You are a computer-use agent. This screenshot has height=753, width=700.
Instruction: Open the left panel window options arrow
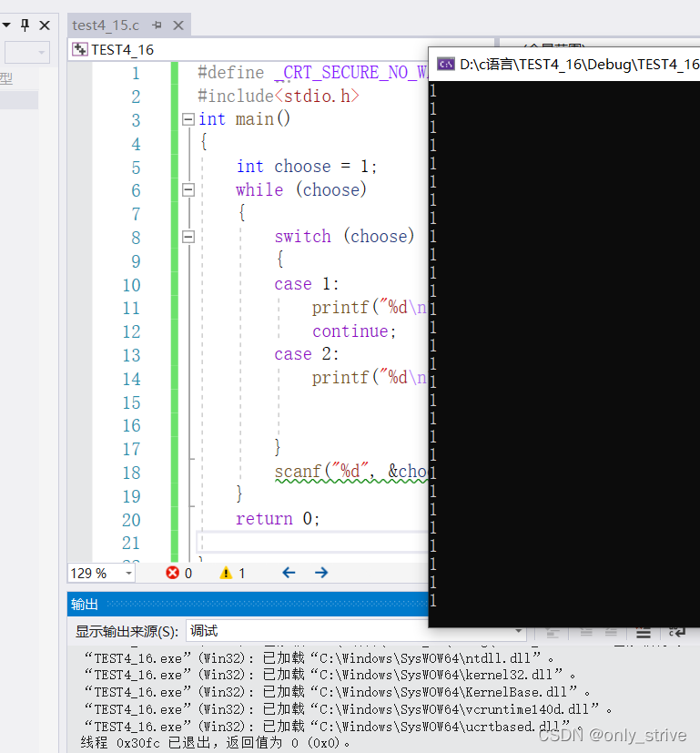coord(6,25)
